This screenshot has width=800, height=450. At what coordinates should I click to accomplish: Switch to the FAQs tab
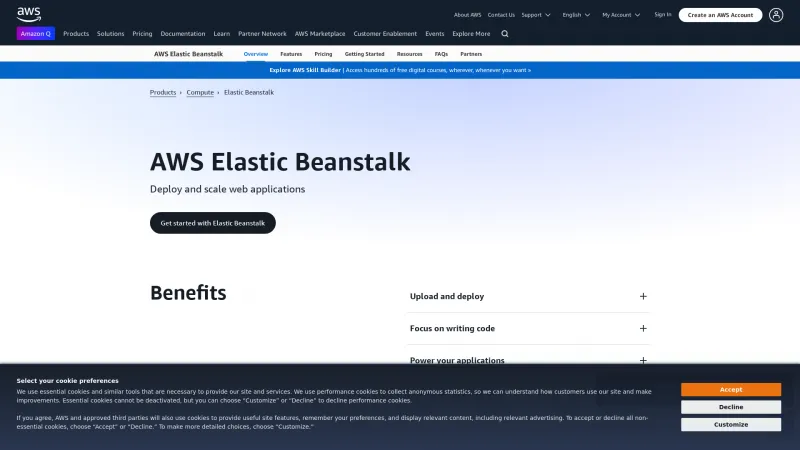point(441,54)
